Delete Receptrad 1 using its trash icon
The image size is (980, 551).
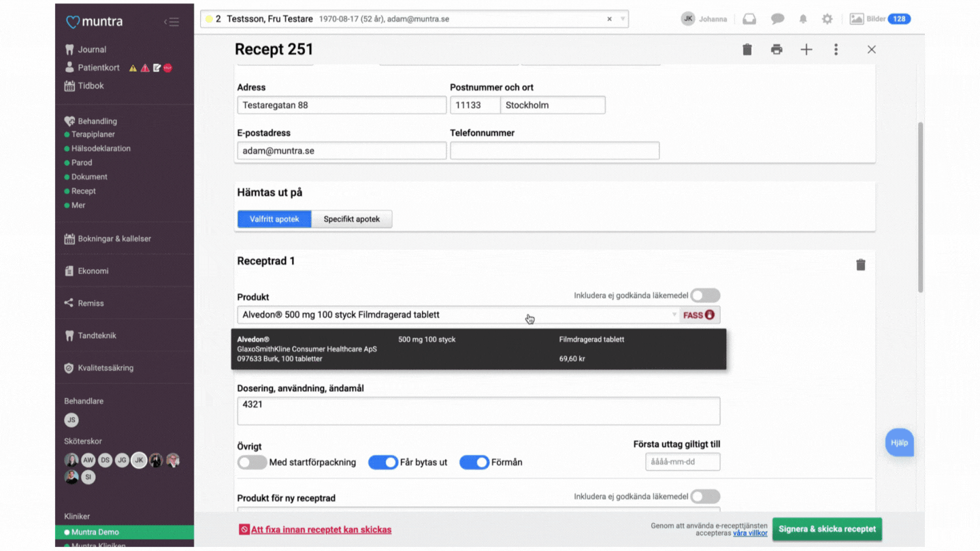(861, 265)
